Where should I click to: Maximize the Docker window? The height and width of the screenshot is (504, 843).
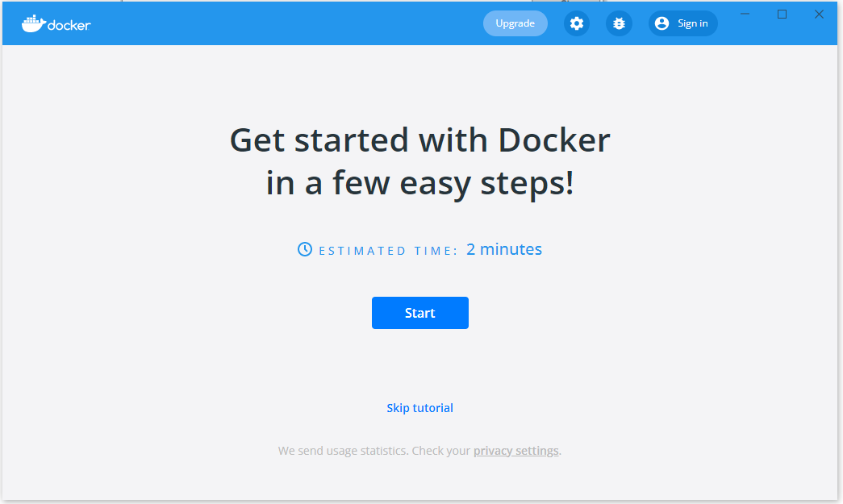click(x=782, y=15)
